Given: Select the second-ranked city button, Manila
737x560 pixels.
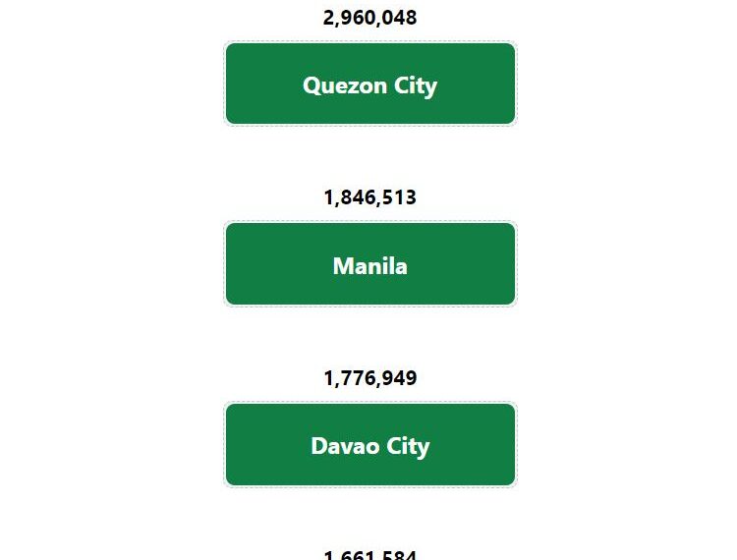Looking at the screenshot, I should point(370,264).
